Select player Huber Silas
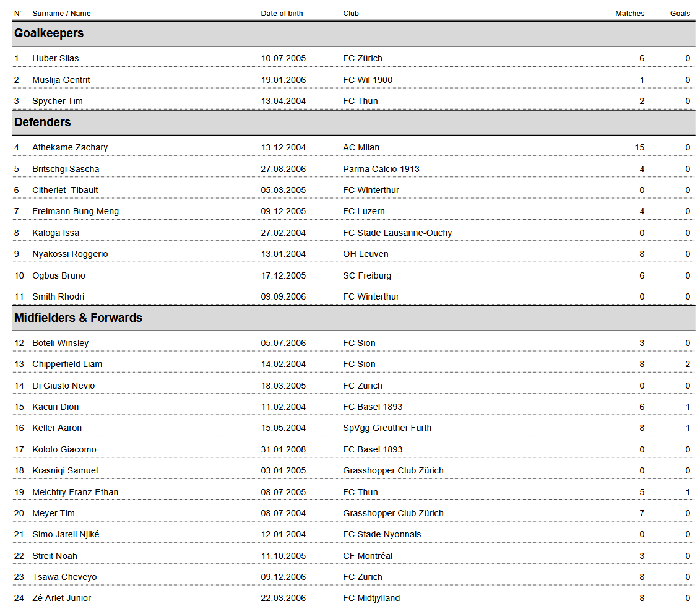This screenshot has height=614, width=700. coord(56,59)
